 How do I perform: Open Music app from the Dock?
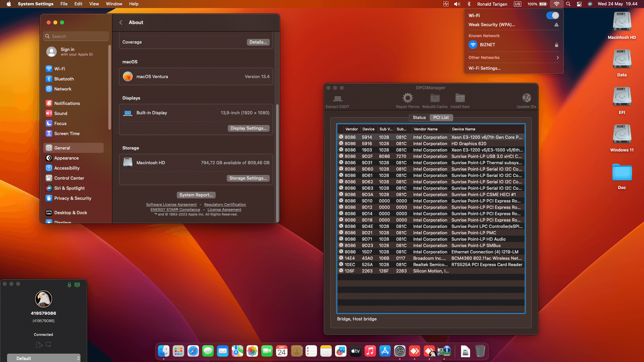pos(370,351)
